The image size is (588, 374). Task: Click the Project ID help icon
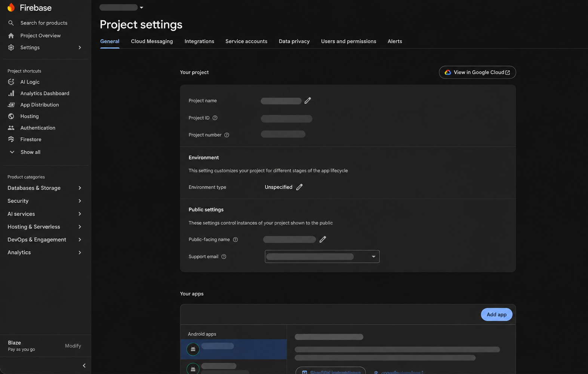pos(215,118)
